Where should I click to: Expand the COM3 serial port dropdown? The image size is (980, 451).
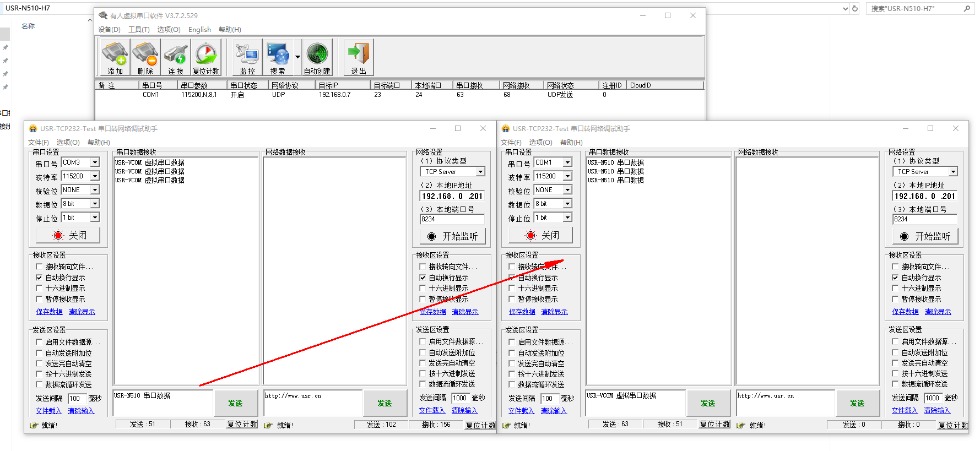95,162
